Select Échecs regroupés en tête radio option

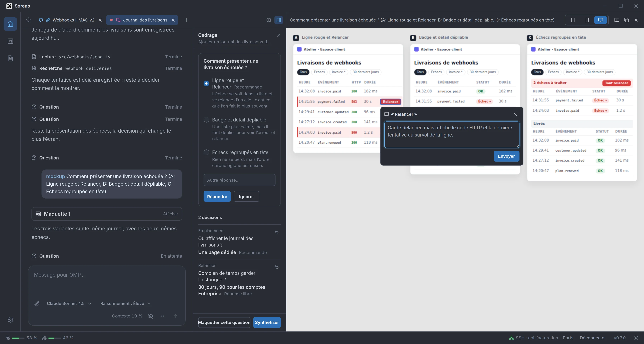pyautogui.click(x=206, y=152)
